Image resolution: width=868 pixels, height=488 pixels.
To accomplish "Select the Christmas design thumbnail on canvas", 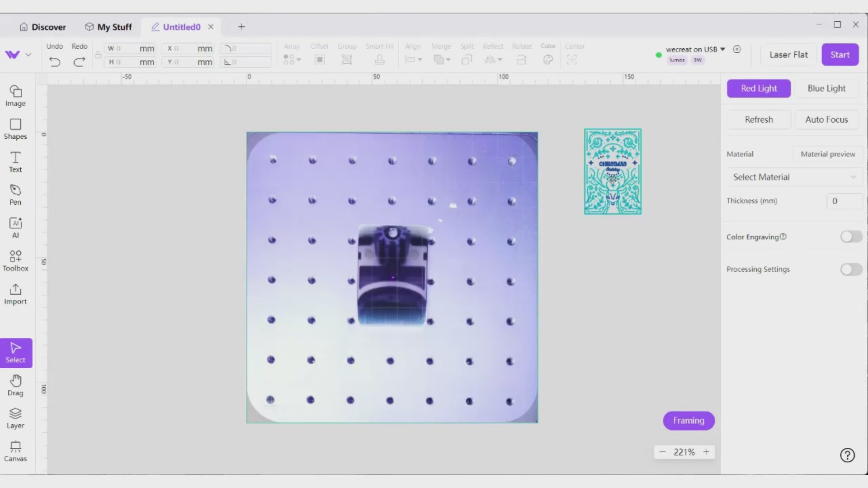I will coord(613,172).
